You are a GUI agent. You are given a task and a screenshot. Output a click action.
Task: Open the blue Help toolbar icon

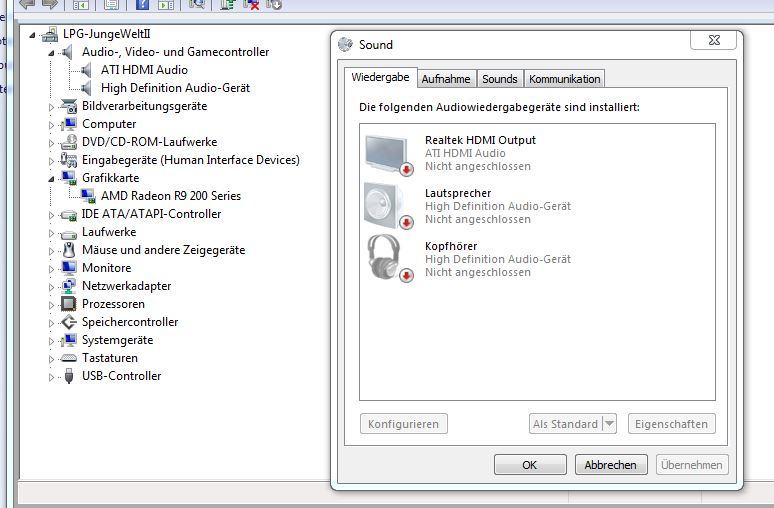pos(142,4)
